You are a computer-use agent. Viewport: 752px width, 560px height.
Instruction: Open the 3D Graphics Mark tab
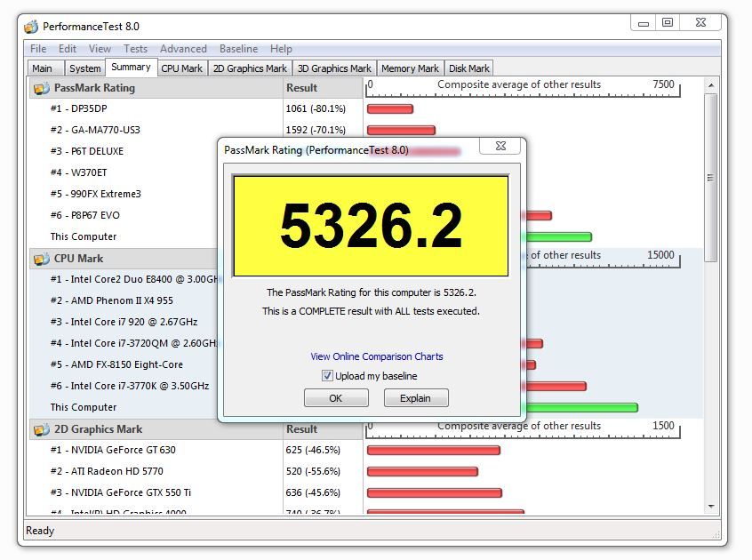point(334,68)
